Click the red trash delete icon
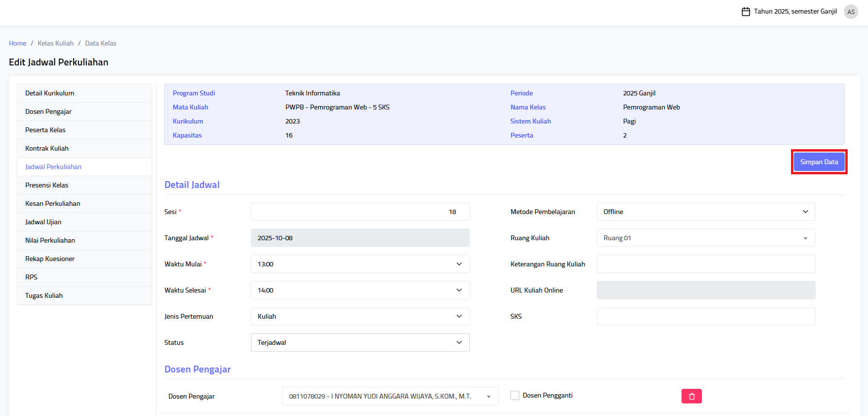Viewport: 868px width, 416px height. (x=691, y=396)
